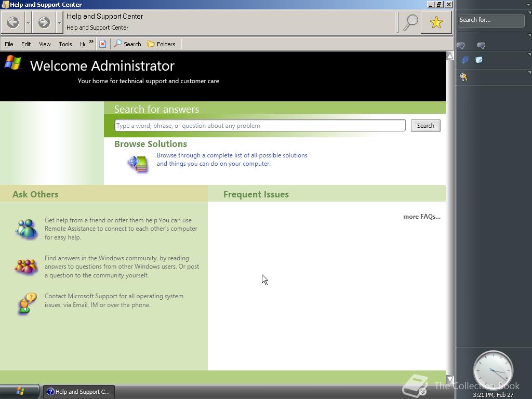
Task: Click the Browse Solutions books icon
Action: (x=138, y=164)
